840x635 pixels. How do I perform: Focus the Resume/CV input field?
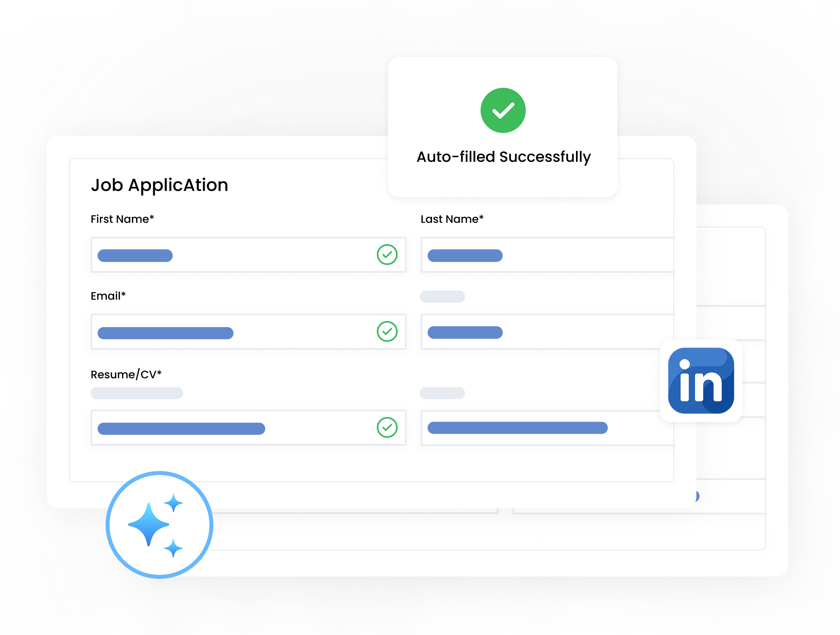point(249,427)
